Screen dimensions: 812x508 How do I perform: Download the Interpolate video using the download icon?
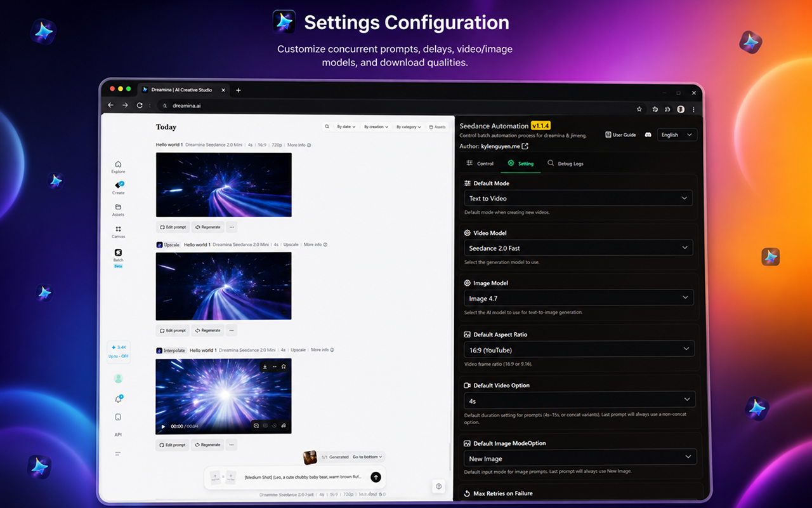tap(265, 366)
